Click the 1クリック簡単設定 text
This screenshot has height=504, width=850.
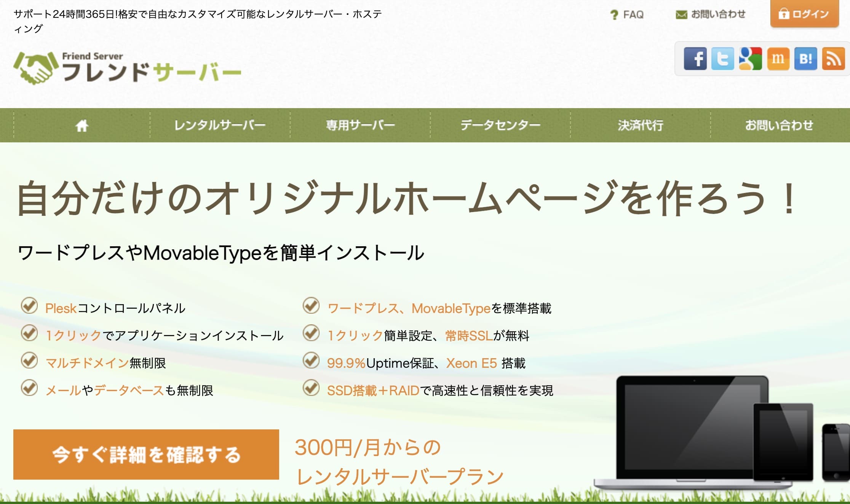click(380, 336)
